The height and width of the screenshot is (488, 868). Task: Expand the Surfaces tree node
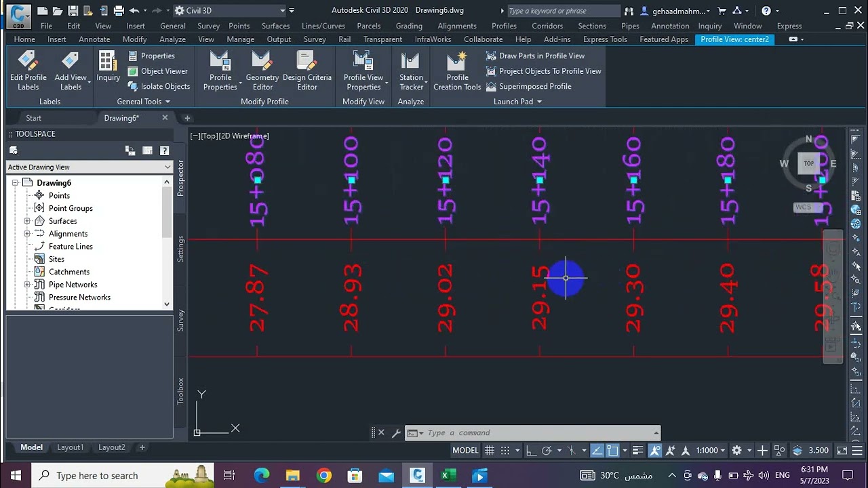(x=27, y=221)
